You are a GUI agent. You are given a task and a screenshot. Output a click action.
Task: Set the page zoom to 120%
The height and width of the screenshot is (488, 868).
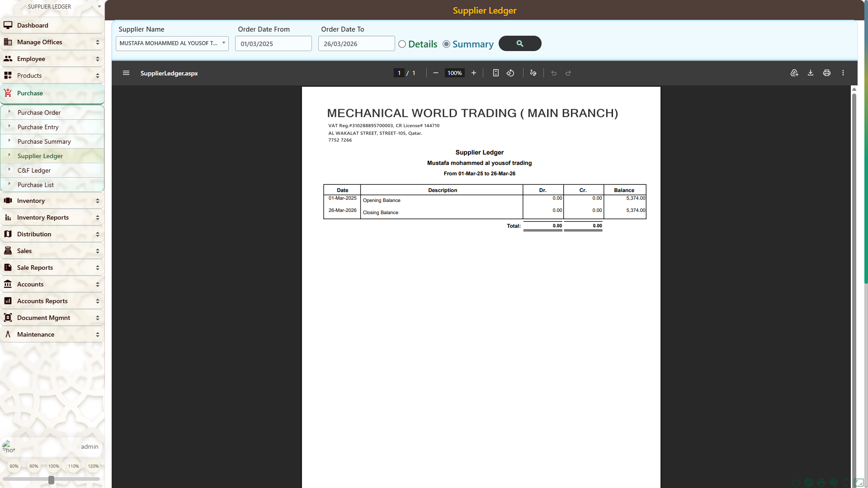click(93, 466)
